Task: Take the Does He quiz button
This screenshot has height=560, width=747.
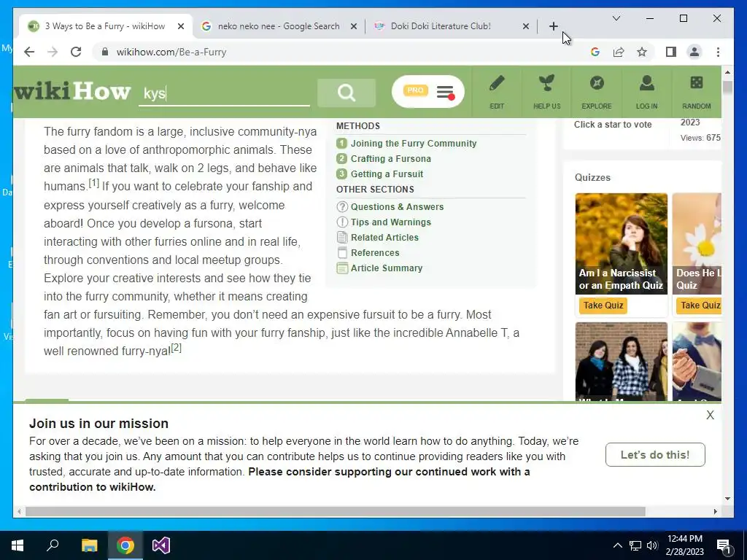Action: [x=699, y=306]
